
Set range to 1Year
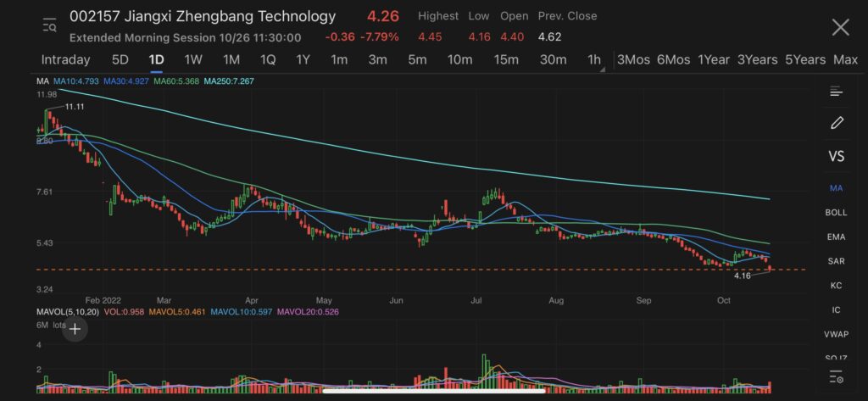pyautogui.click(x=714, y=60)
